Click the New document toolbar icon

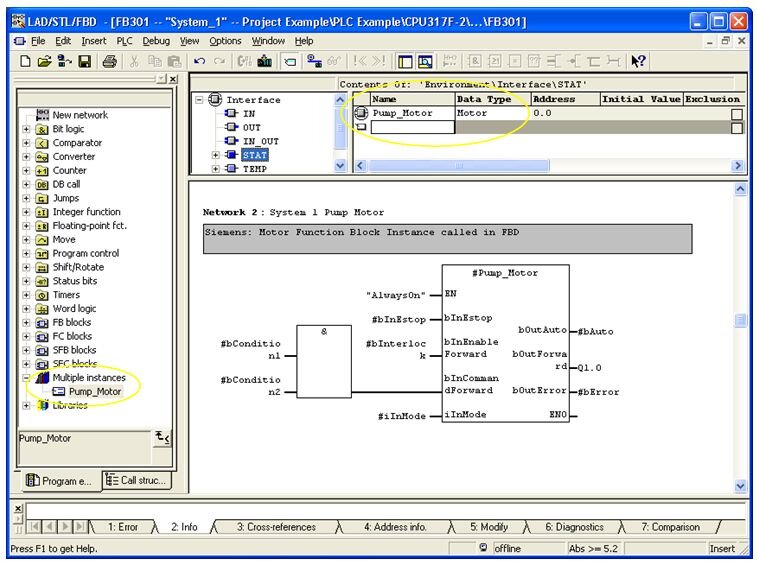point(26,62)
